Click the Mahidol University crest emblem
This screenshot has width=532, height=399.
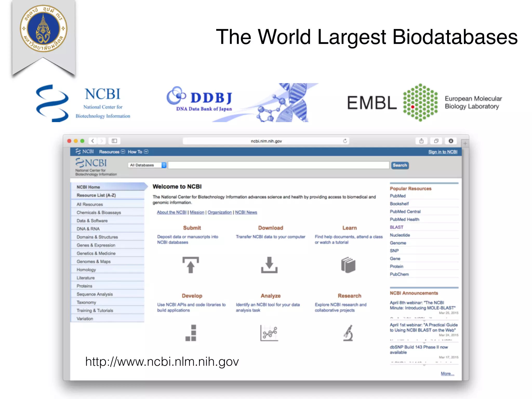(x=44, y=29)
